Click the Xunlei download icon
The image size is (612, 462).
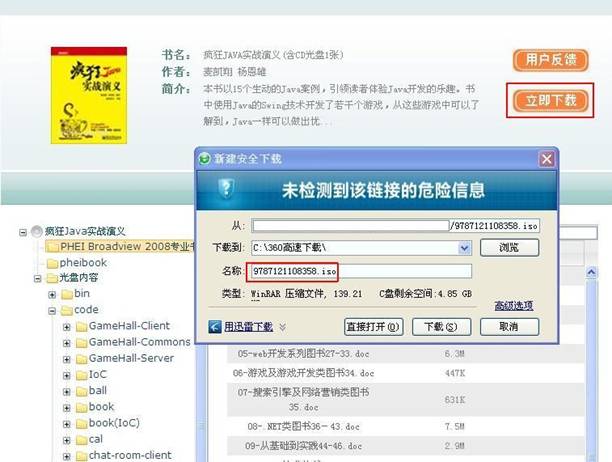pos(215,327)
